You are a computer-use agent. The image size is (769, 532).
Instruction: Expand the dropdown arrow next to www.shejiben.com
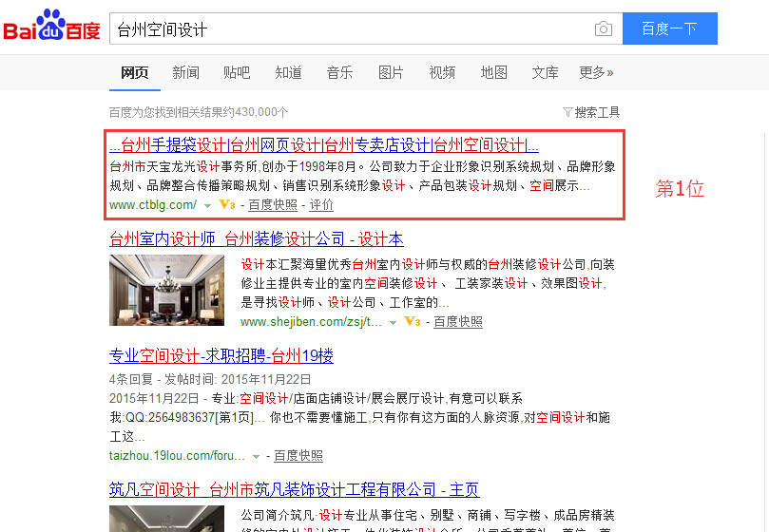click(393, 323)
